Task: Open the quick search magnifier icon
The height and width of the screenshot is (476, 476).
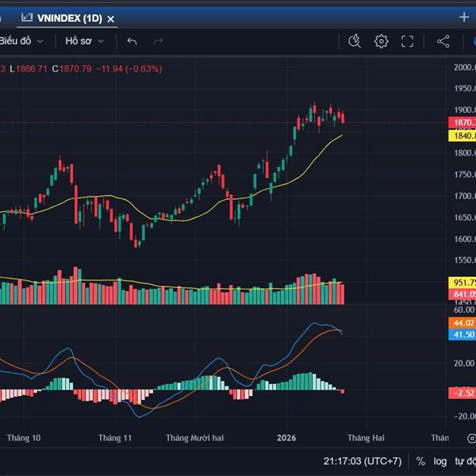Action: (355, 41)
